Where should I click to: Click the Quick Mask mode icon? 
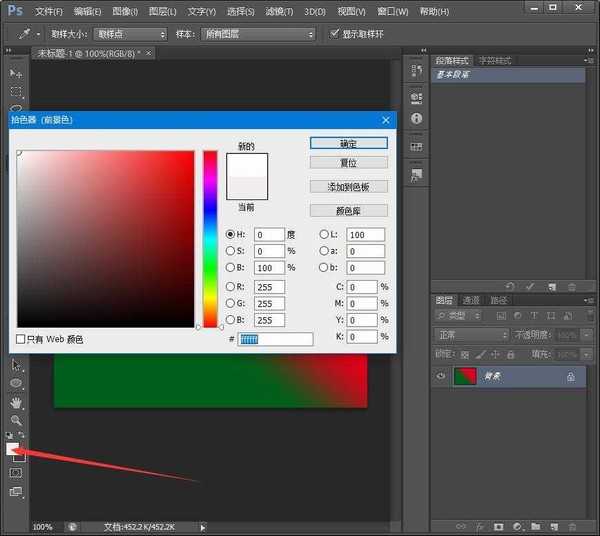(x=16, y=473)
